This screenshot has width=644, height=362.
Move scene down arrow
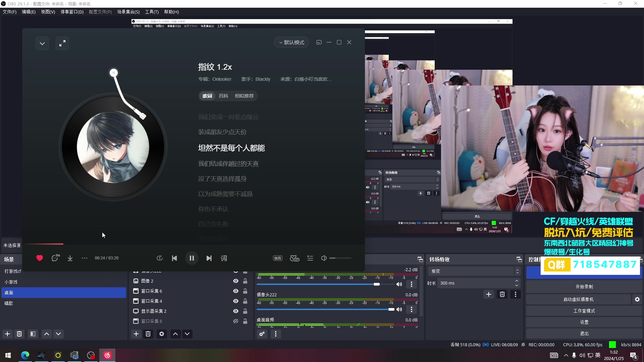coord(58,334)
